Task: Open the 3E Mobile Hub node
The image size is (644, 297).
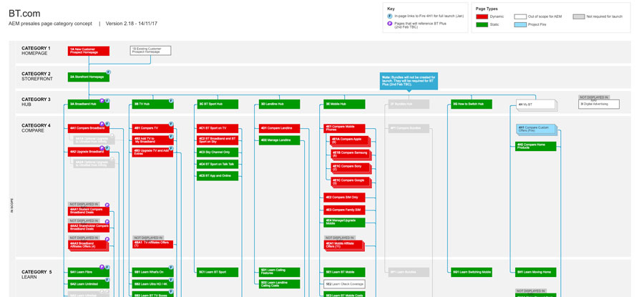Action: pos(344,104)
